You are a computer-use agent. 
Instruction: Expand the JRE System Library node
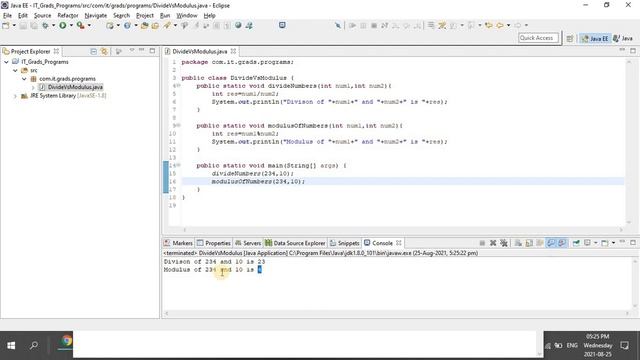click(15, 96)
